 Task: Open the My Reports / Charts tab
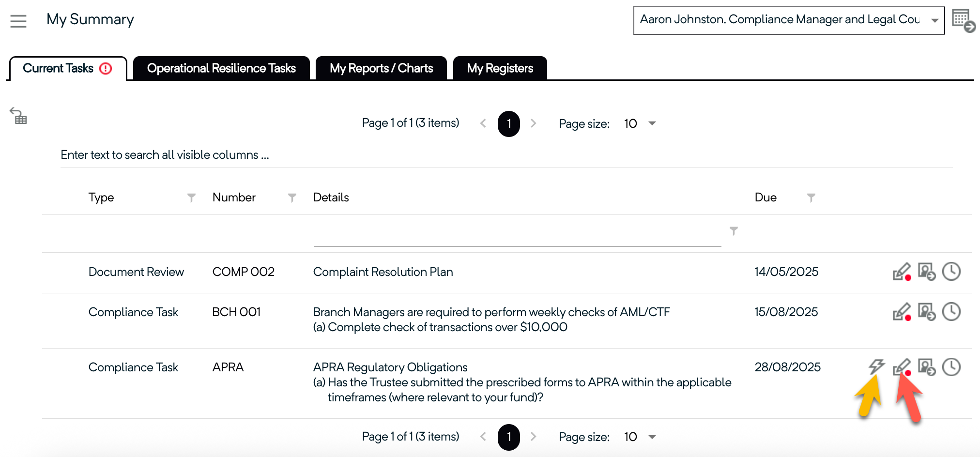point(381,68)
